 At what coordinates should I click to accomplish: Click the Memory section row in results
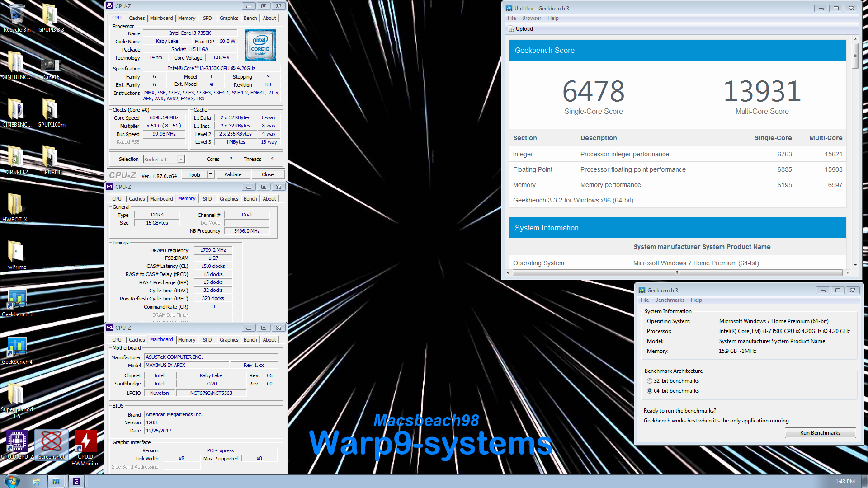[677, 185]
